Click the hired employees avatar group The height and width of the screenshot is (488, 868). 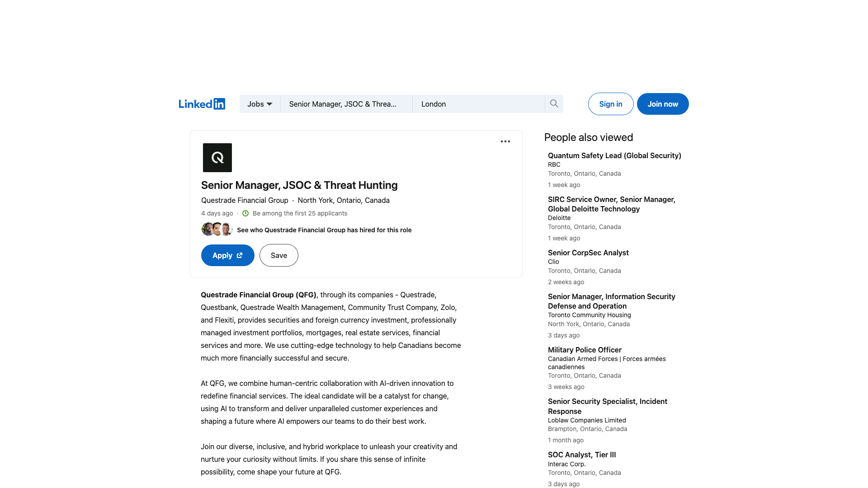pos(217,229)
